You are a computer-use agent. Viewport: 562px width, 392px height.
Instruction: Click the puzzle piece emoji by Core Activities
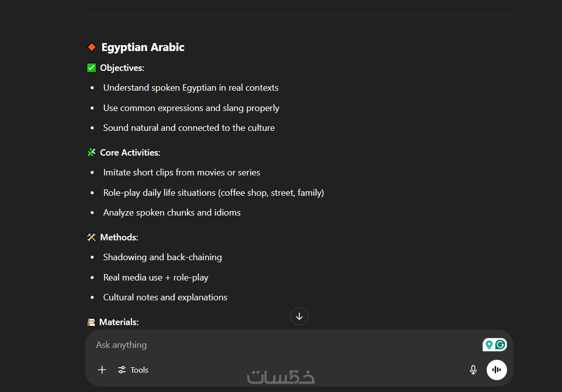tap(91, 153)
